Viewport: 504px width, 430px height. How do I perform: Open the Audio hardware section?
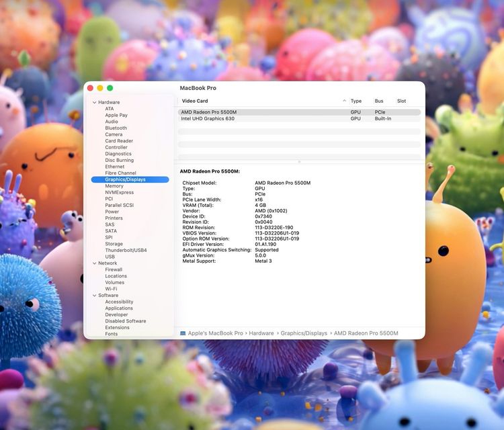tap(112, 122)
